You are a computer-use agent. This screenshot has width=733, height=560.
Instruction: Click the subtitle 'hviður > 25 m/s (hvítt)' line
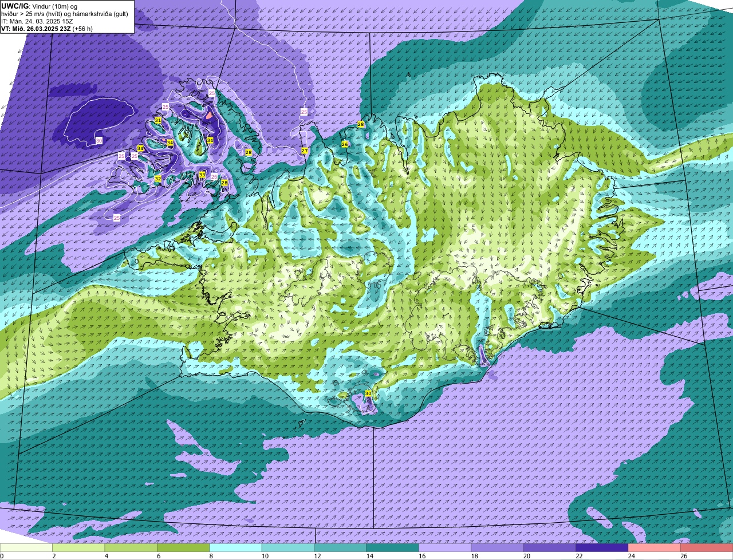(x=65, y=13)
